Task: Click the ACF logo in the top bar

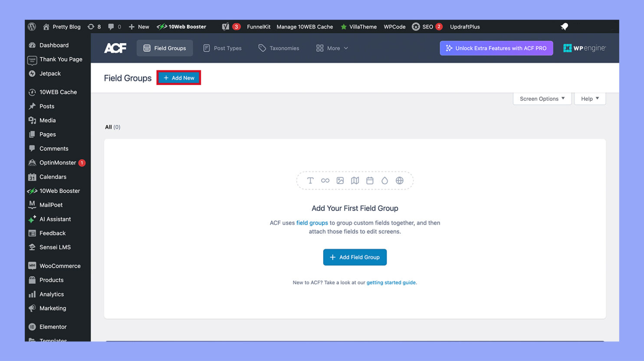Action: click(x=115, y=48)
